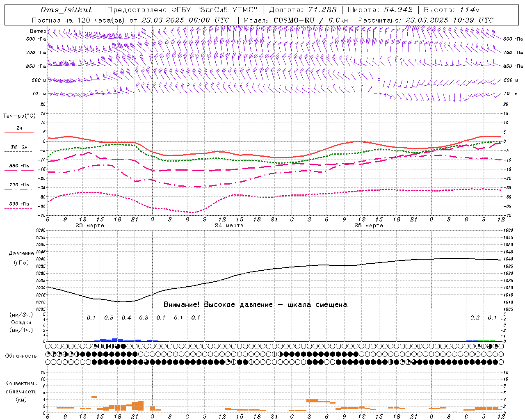Click the date label 24 марта
525x420 pixels.
tap(229, 226)
